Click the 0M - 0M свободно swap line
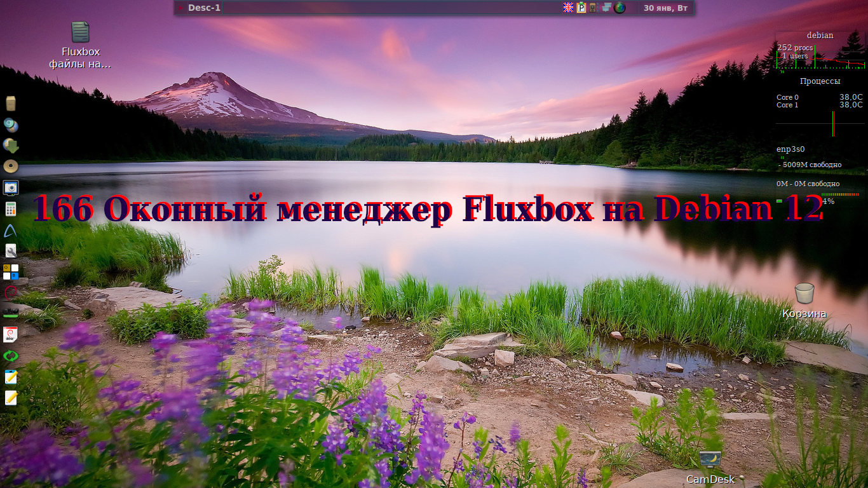 [x=808, y=184]
